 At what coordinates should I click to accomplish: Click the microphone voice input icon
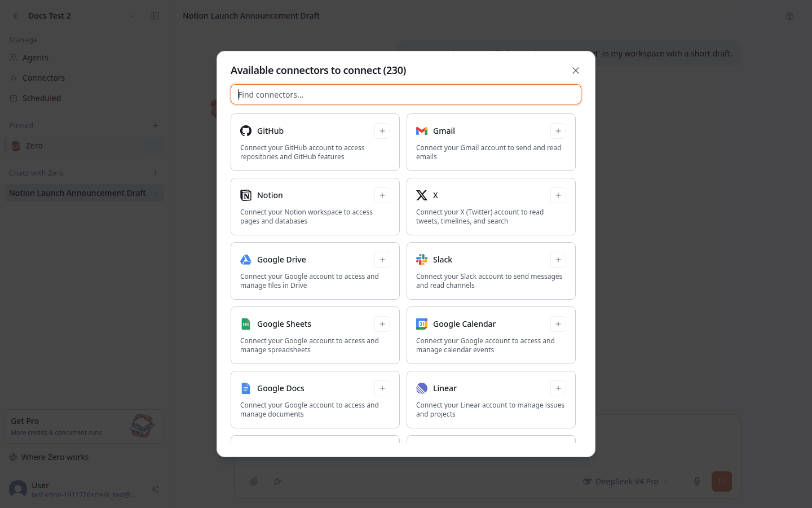697,481
